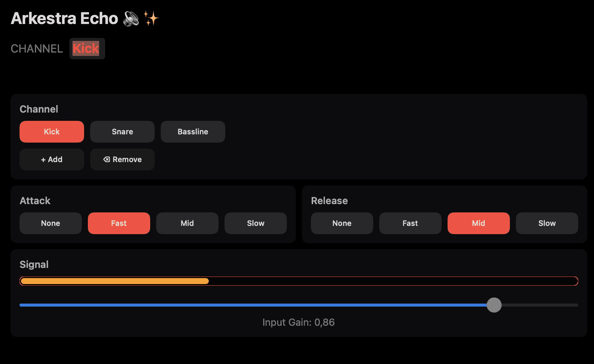Set Release to Fast
The height and width of the screenshot is (364, 594).
[x=410, y=223]
